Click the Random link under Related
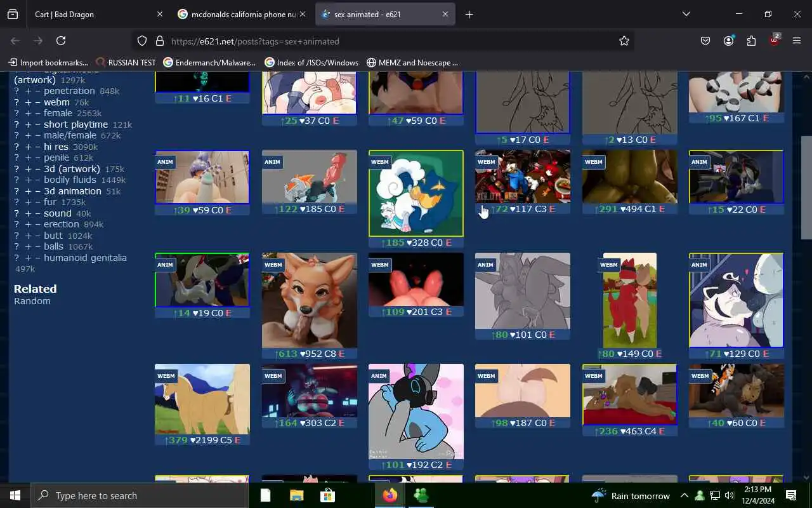The height and width of the screenshot is (508, 812). pos(32,301)
